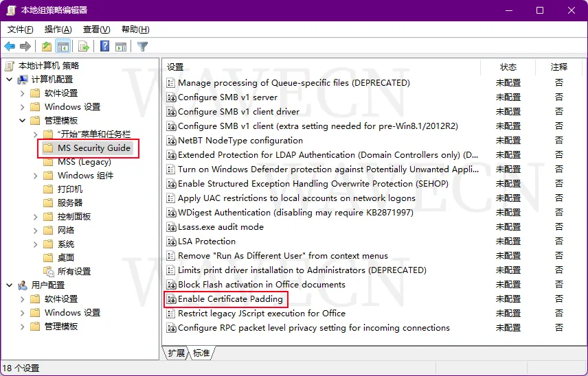Sort by the 状态 column header
Screen dimensions: 588x376
(x=508, y=67)
